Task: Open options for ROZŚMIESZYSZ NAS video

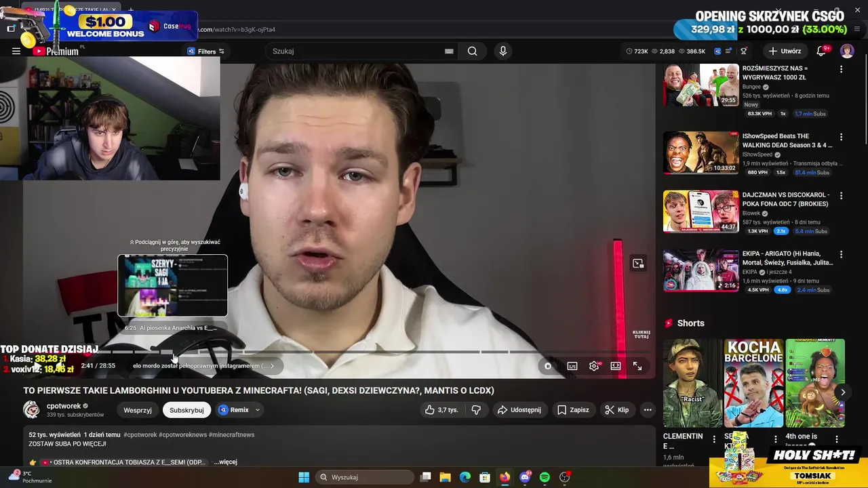Action: (x=842, y=69)
